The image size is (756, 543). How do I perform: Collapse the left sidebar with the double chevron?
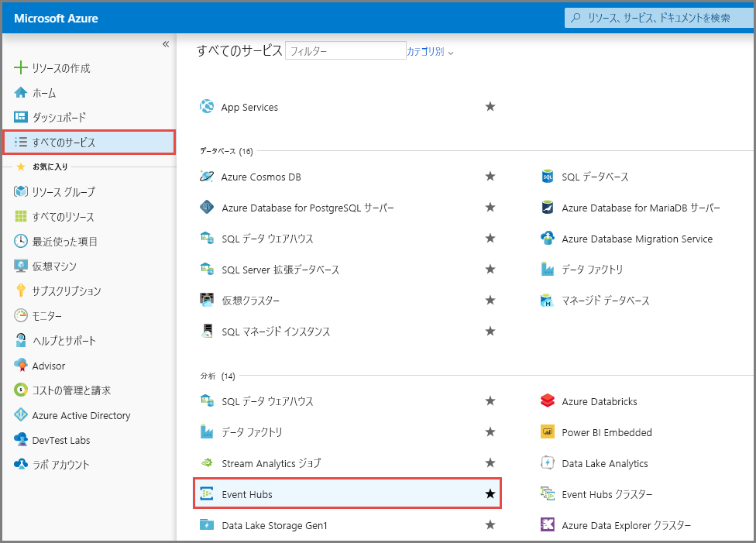[166, 44]
